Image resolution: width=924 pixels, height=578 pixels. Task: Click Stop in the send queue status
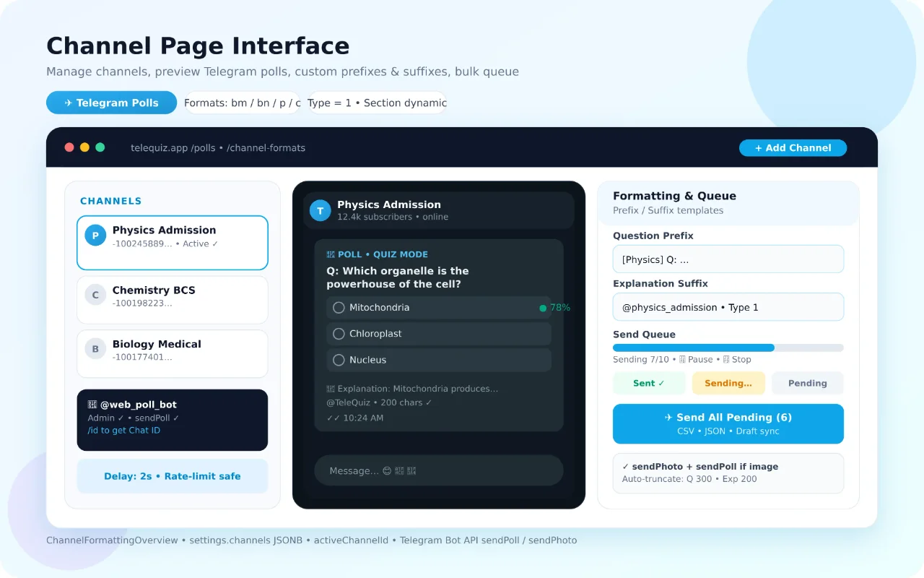pos(736,359)
